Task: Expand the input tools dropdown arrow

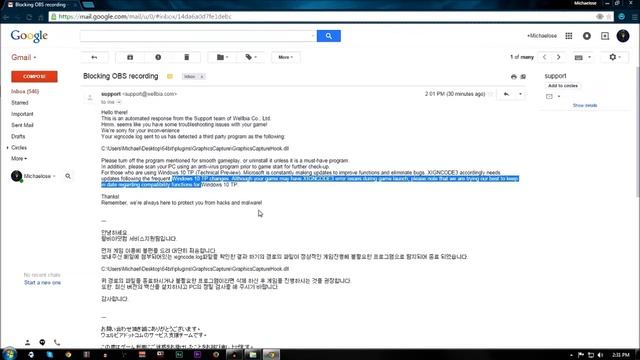Action: coord(589,58)
